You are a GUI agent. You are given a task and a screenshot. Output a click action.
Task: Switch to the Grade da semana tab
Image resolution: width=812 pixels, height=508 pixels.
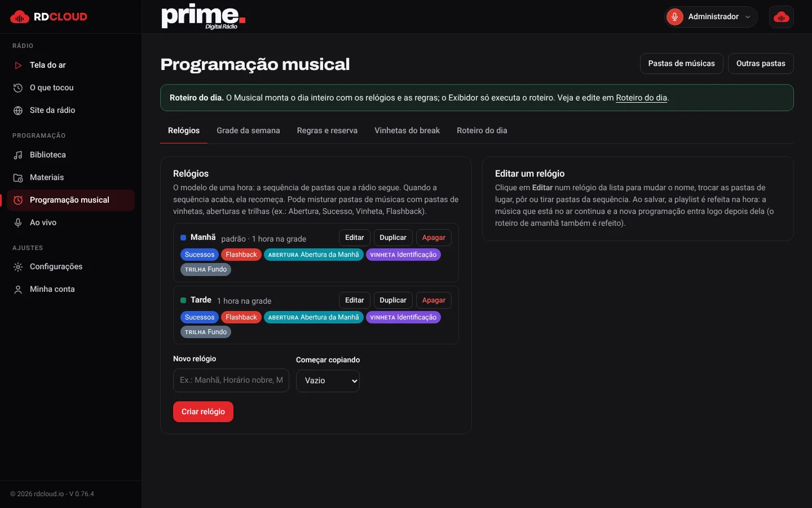pos(248,130)
